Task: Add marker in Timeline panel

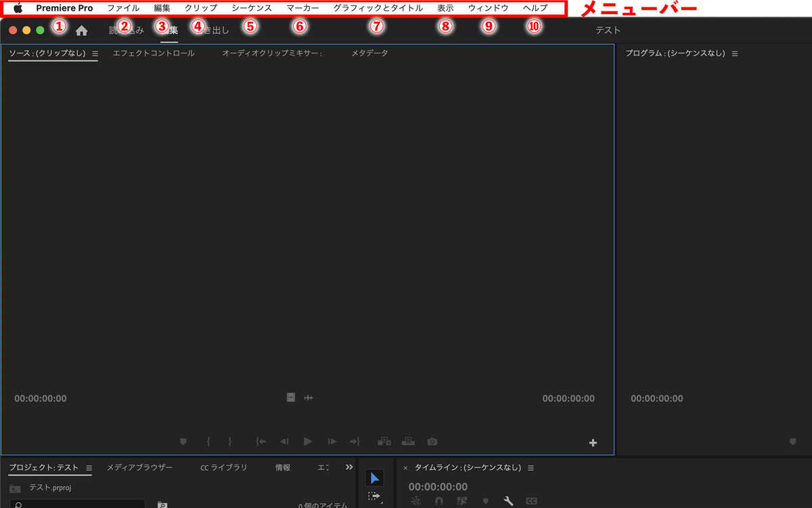Action: (x=485, y=501)
